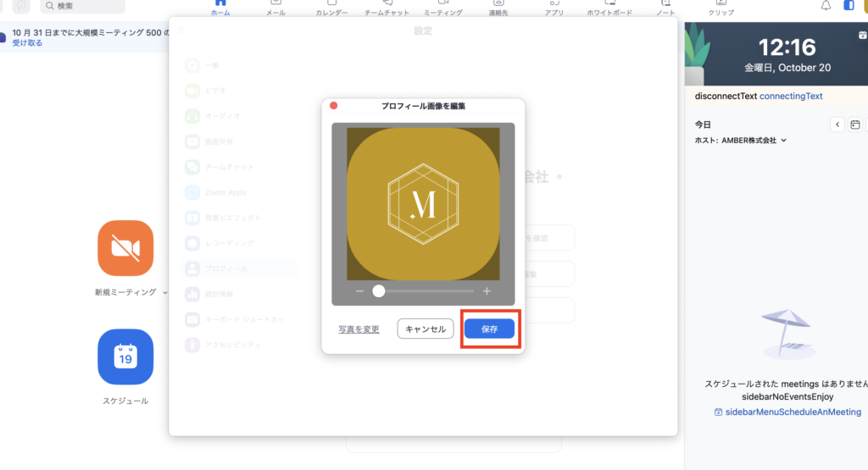The width and height of the screenshot is (868, 470).
Task: Click the sidebarMenuScheduleAnMeeting link
Action: (787, 412)
